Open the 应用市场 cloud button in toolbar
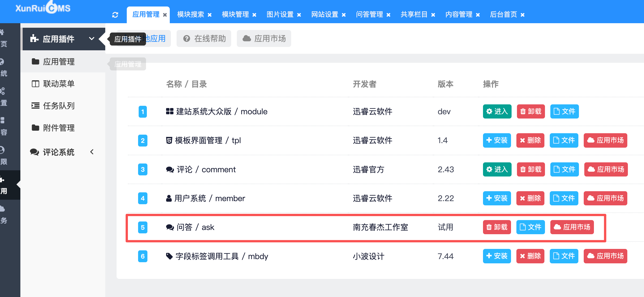Screen dimensions: 644x297 point(264,38)
